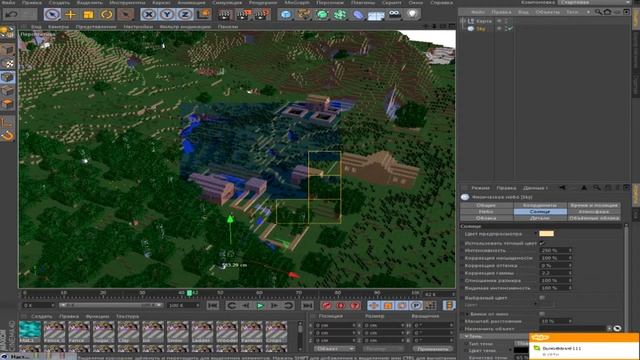Screen dimensions: 640x360
Task: Click the Применить button in coordinates panel
Action: 433,349
